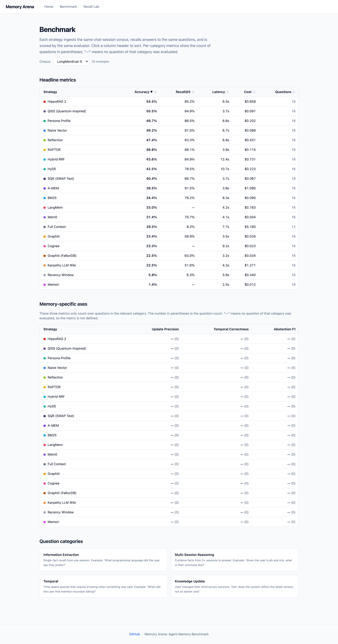Click the $5.160 cost value

(x=250, y=227)
